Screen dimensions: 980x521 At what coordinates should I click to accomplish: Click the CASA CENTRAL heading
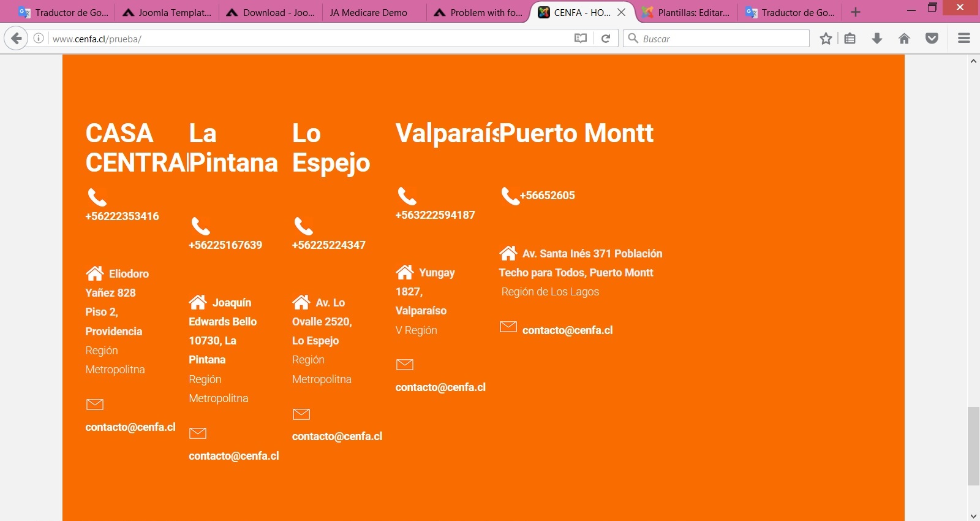(136, 148)
